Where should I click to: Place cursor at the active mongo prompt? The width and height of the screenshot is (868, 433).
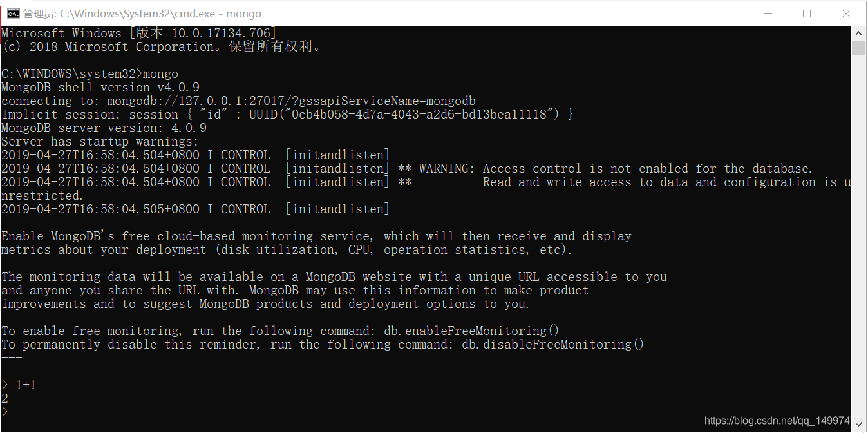[12, 411]
